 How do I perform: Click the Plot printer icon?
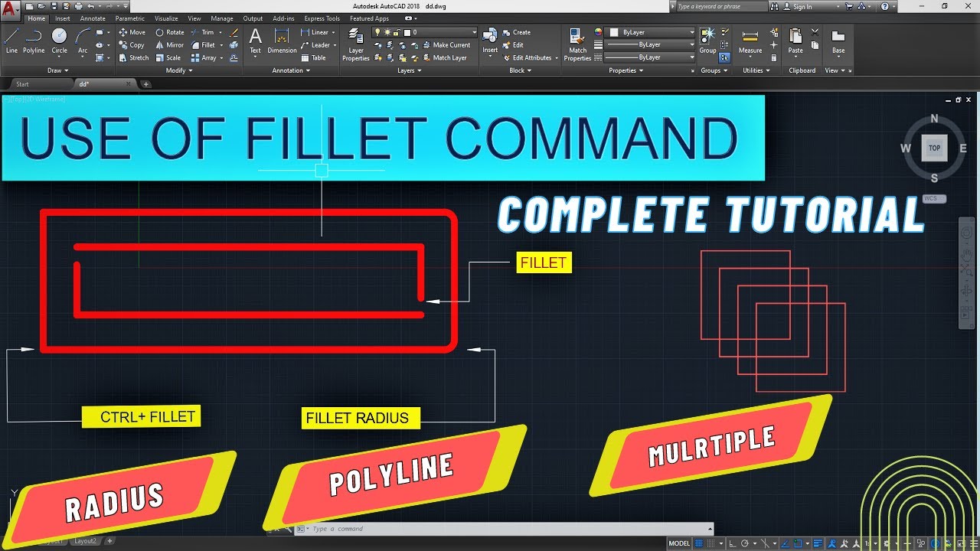(80, 6)
